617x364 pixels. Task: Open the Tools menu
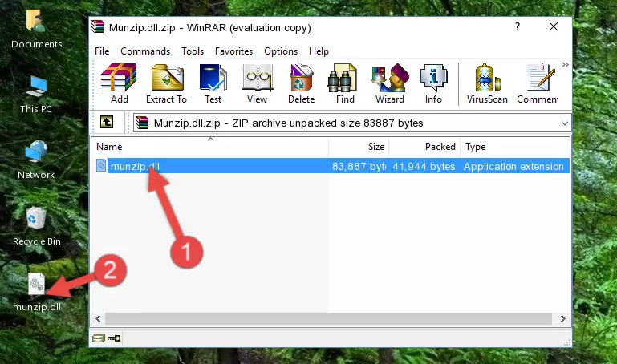193,51
